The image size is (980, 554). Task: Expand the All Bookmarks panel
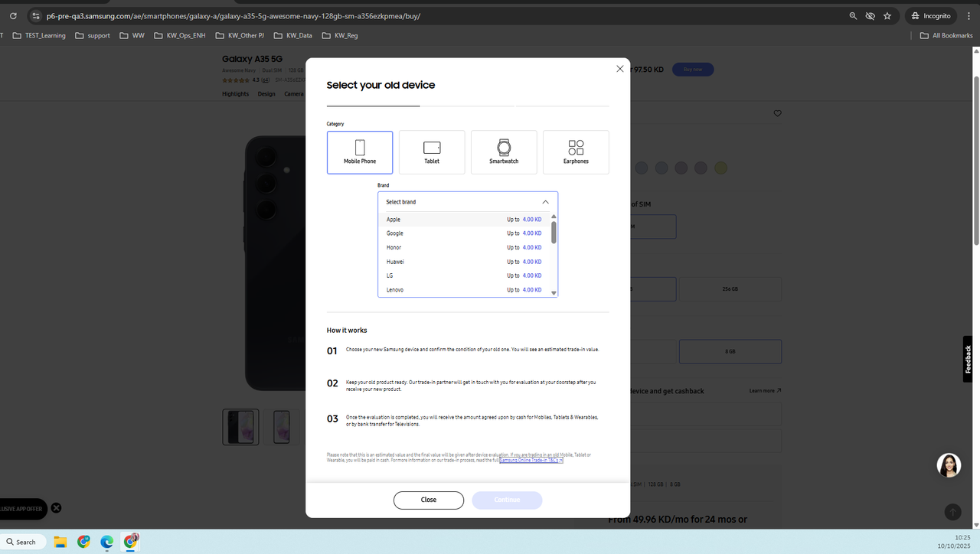(x=946, y=35)
